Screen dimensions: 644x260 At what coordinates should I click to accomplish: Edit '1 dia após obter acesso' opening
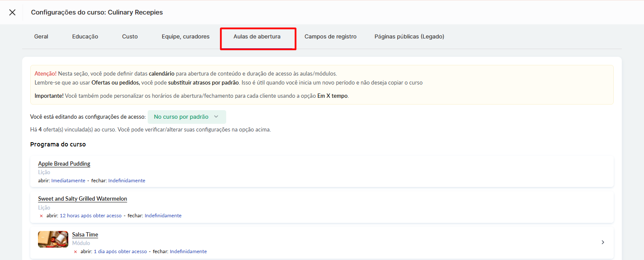[120, 251]
